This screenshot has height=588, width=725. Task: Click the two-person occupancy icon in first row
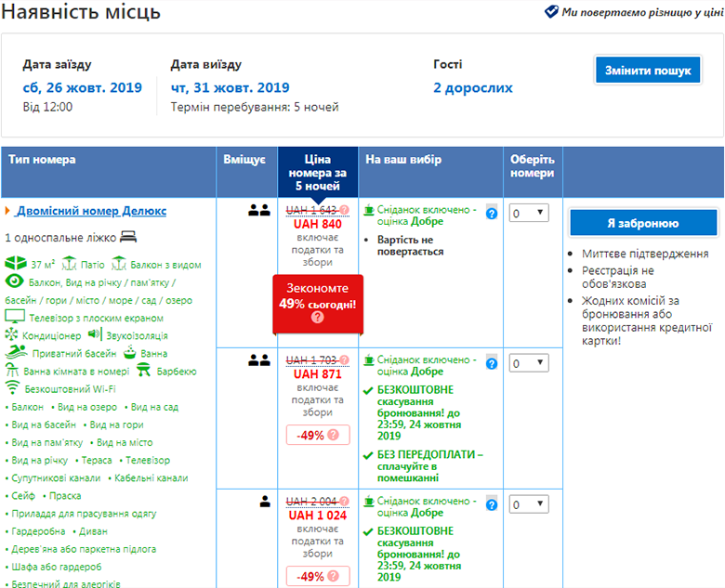pos(258,210)
